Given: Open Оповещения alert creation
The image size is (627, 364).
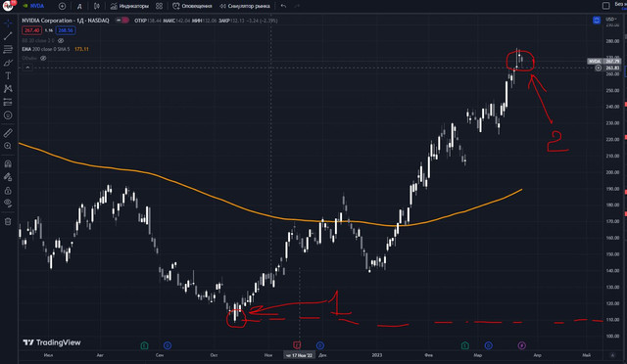Looking at the screenshot, I should 192,6.
